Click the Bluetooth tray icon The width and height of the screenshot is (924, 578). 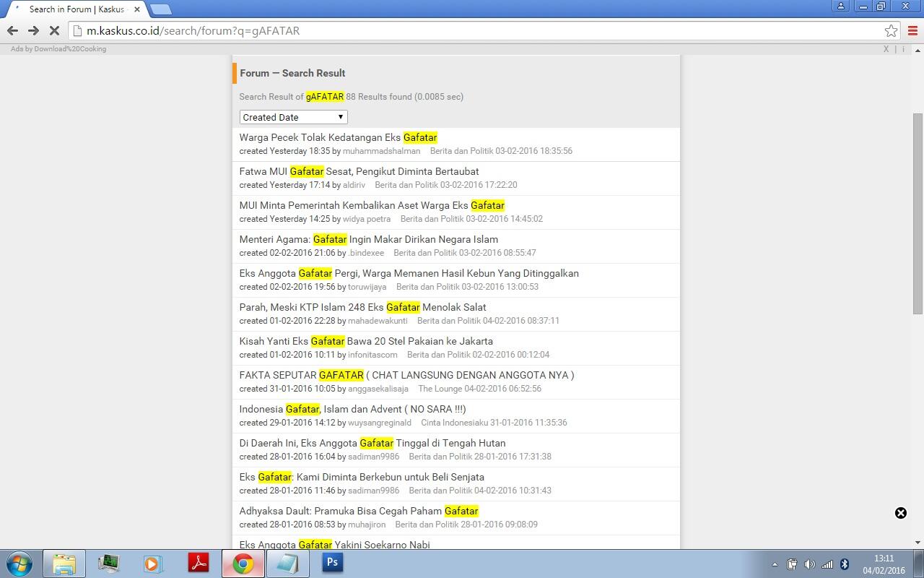[844, 564]
